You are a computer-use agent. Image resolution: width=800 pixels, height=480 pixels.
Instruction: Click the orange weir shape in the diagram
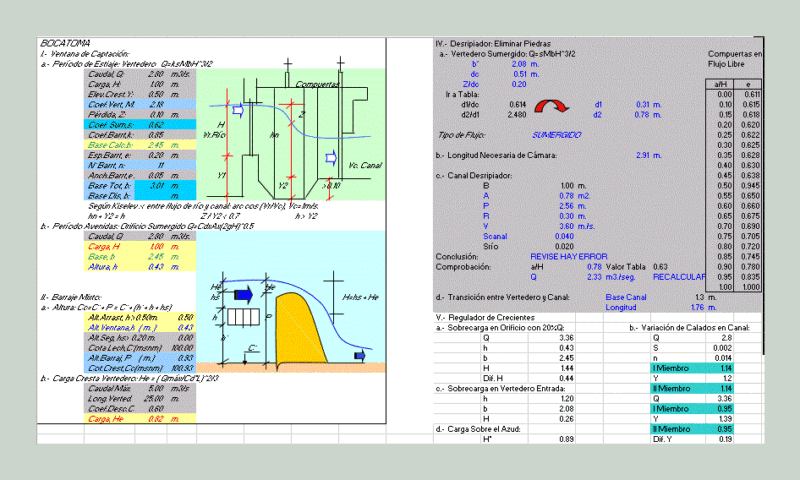tap(301, 328)
